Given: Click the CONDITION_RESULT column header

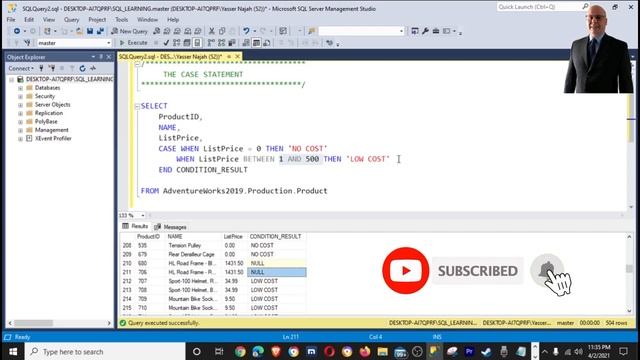Looking at the screenshot, I should coord(276,237).
